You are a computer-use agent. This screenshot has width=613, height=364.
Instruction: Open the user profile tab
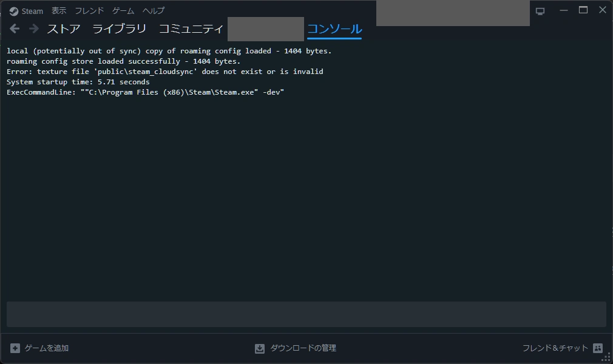pos(265,28)
